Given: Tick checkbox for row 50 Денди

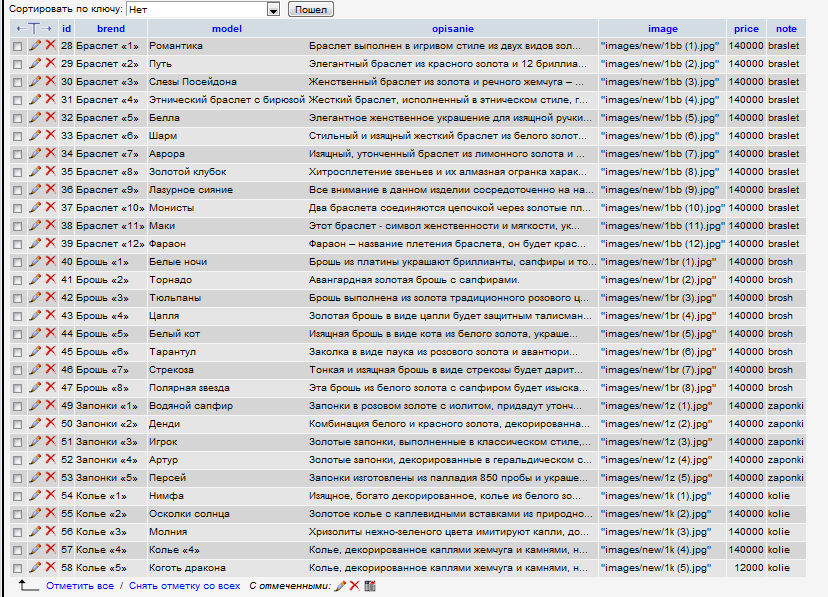Looking at the screenshot, I should [17, 424].
